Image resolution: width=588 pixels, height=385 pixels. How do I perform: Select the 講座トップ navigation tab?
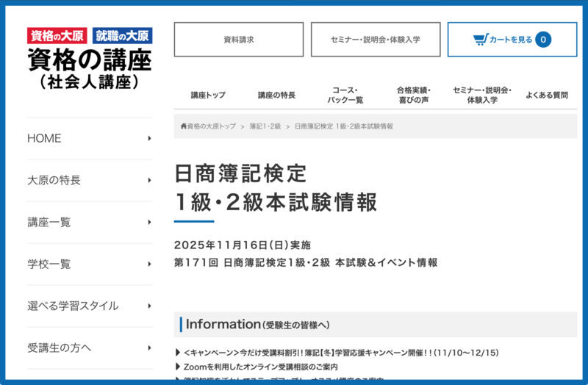pos(208,96)
